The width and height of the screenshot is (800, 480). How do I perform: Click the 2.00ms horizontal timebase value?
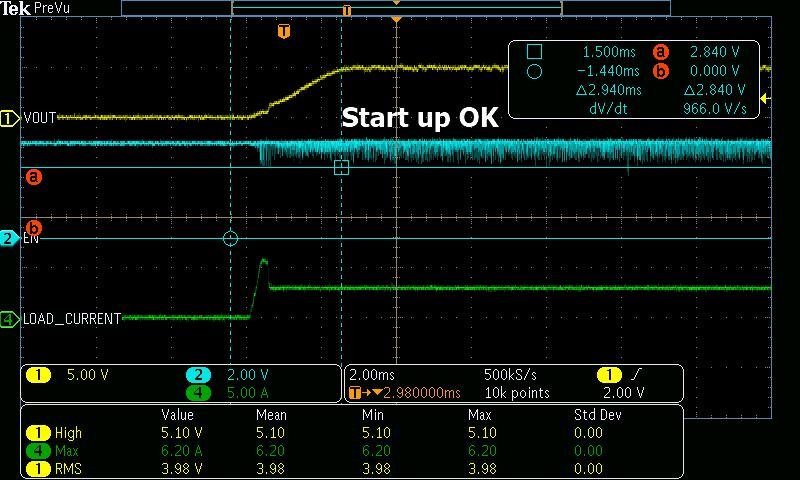coord(372,375)
